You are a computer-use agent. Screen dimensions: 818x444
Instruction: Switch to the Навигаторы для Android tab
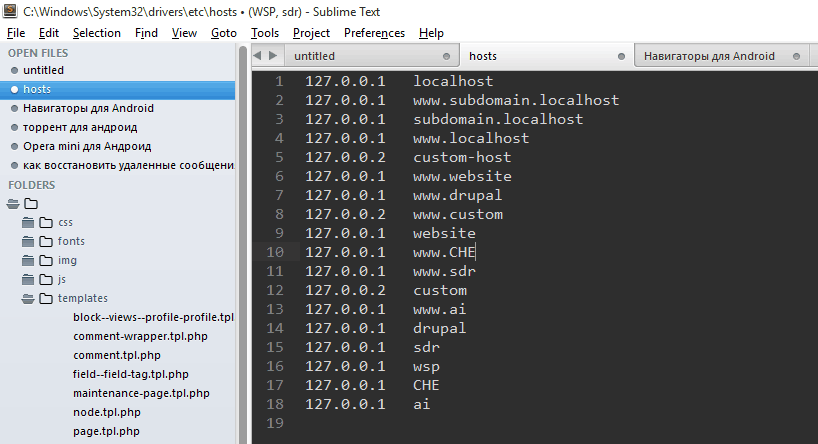[708, 57]
